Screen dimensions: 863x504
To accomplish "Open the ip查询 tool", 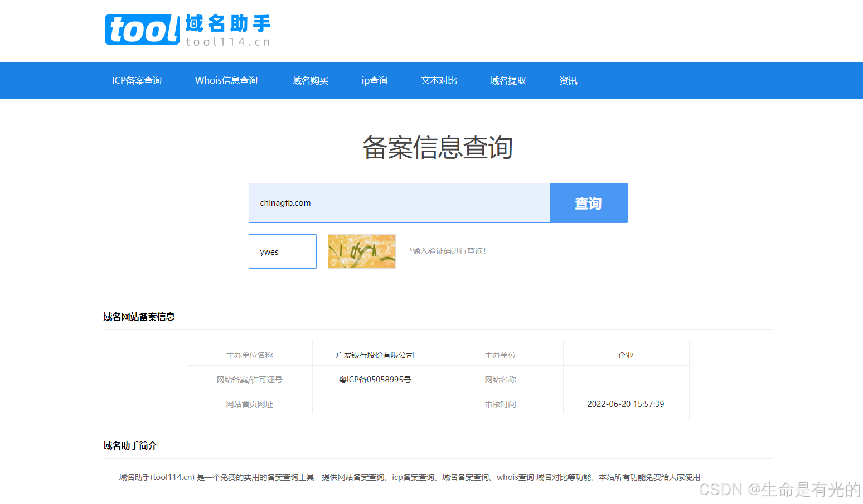I will tap(374, 80).
